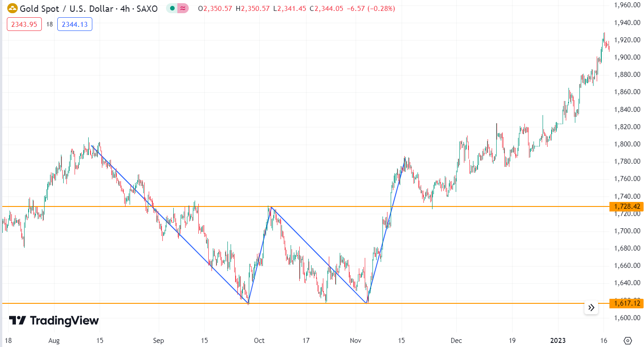The image size is (644, 347).
Task: Click the 1,700.00 price axis label
Action: (627, 231)
